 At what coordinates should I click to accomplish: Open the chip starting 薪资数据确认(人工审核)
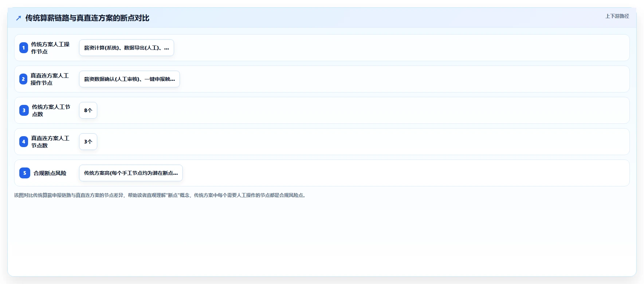click(x=129, y=79)
